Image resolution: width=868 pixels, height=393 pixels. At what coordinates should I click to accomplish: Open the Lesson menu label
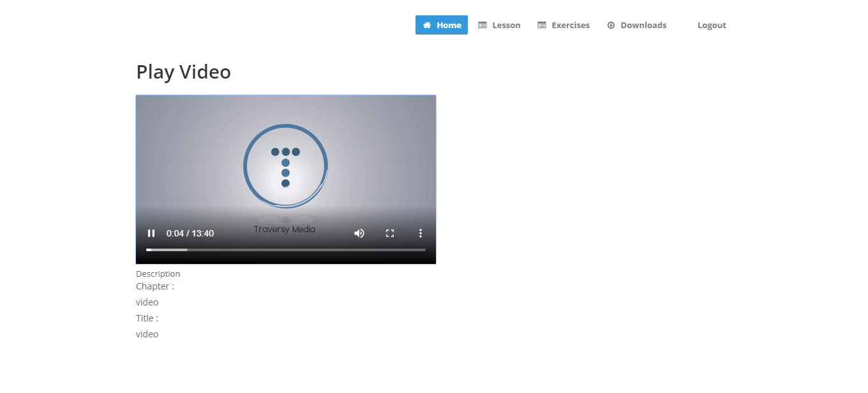coord(506,25)
